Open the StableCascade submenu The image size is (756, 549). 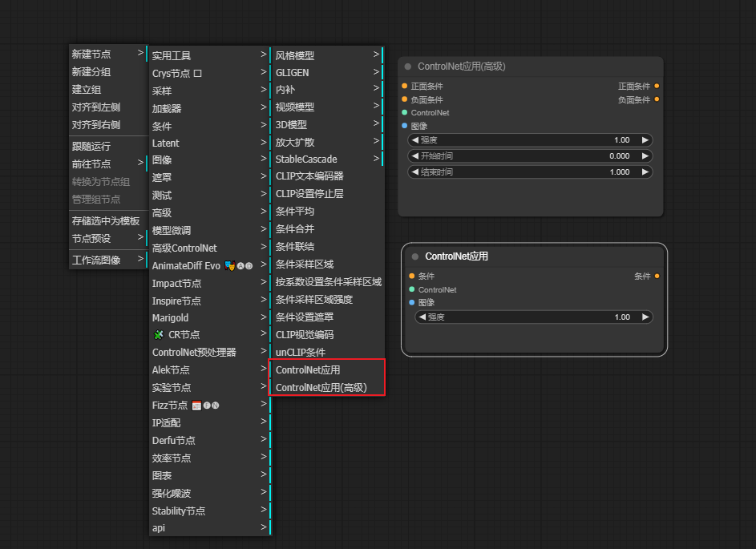coord(327,159)
